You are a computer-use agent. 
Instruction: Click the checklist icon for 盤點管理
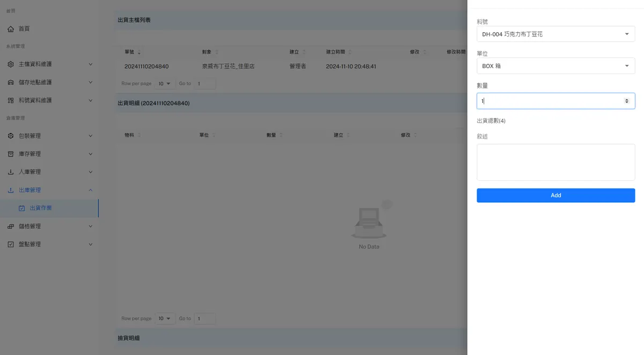(11, 245)
